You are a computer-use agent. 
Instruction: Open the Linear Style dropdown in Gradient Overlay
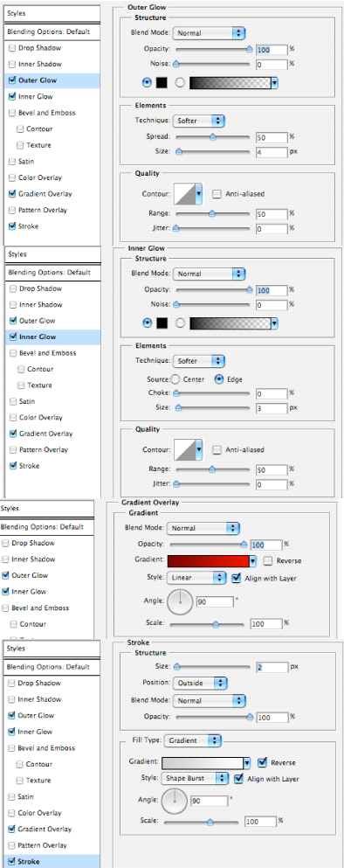196,578
